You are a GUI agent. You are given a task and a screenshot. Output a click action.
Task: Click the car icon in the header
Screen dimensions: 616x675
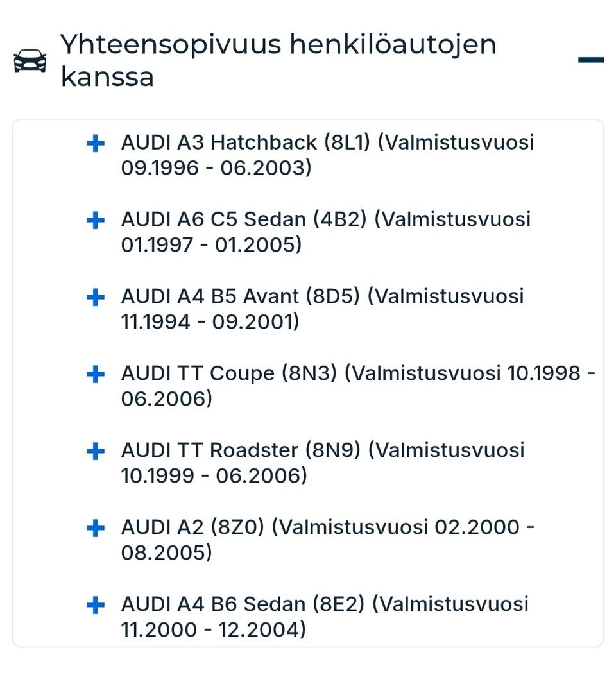click(x=30, y=61)
